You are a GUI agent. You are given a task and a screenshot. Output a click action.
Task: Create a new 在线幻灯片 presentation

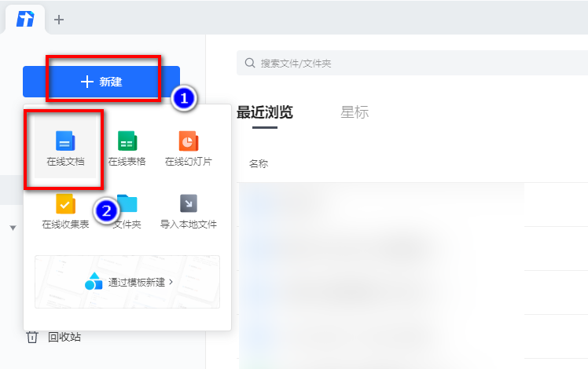(x=188, y=149)
